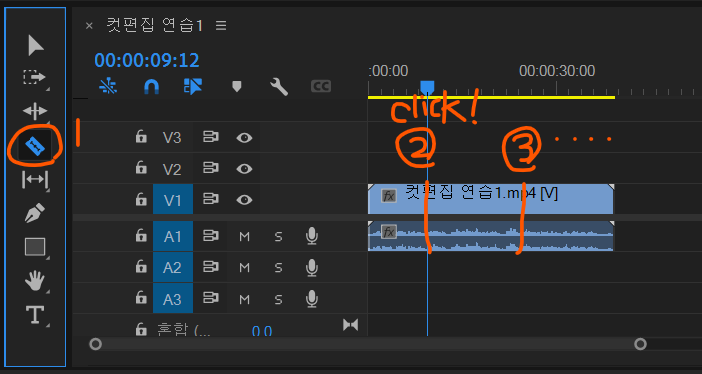The width and height of the screenshot is (702, 374).
Task: Select the Rectangle tool
Action: [35, 247]
